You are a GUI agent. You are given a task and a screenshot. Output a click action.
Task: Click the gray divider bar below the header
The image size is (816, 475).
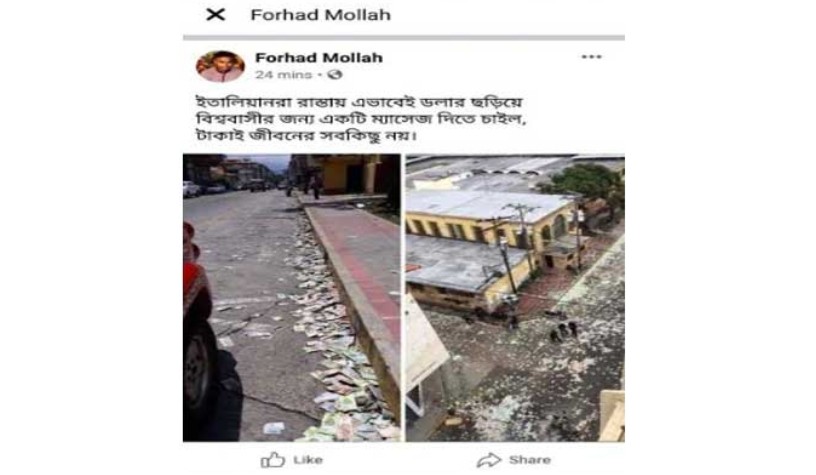pos(404,37)
